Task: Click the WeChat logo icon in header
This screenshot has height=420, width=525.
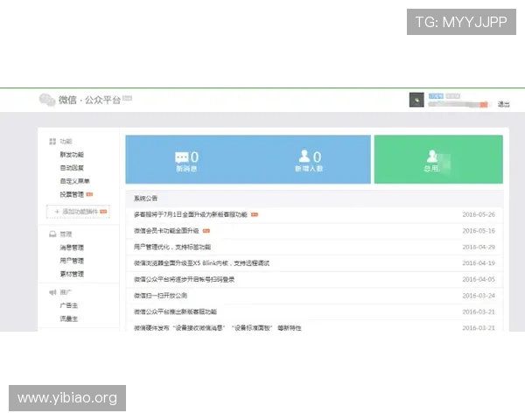Action: pos(47,100)
